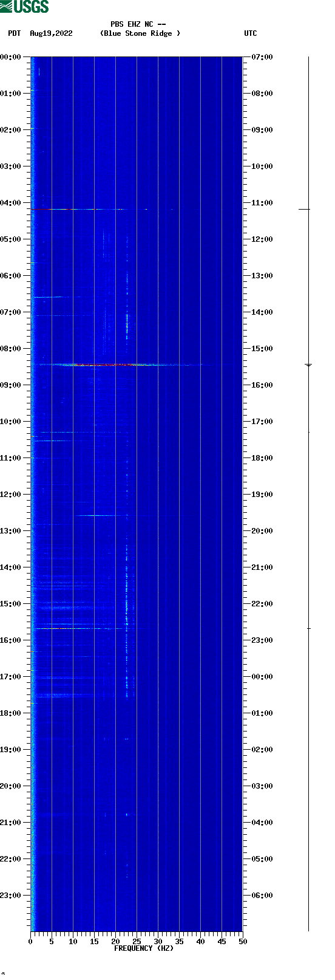The width and height of the screenshot is (335, 980).
Task: Click the 05:00 UTC time label
Action: pyautogui.click(x=262, y=859)
